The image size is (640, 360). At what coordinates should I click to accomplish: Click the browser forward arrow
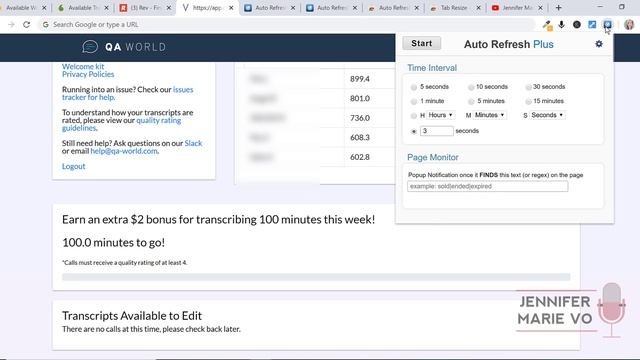11,24
